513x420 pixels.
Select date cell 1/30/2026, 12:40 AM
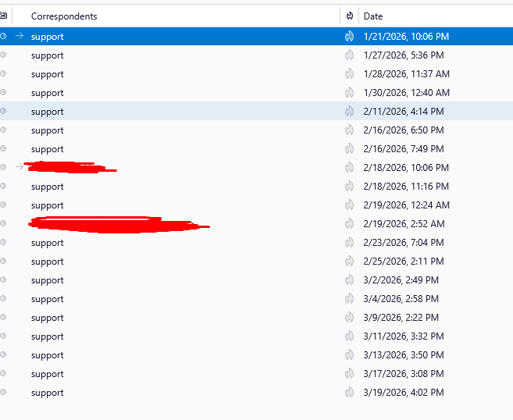point(406,93)
